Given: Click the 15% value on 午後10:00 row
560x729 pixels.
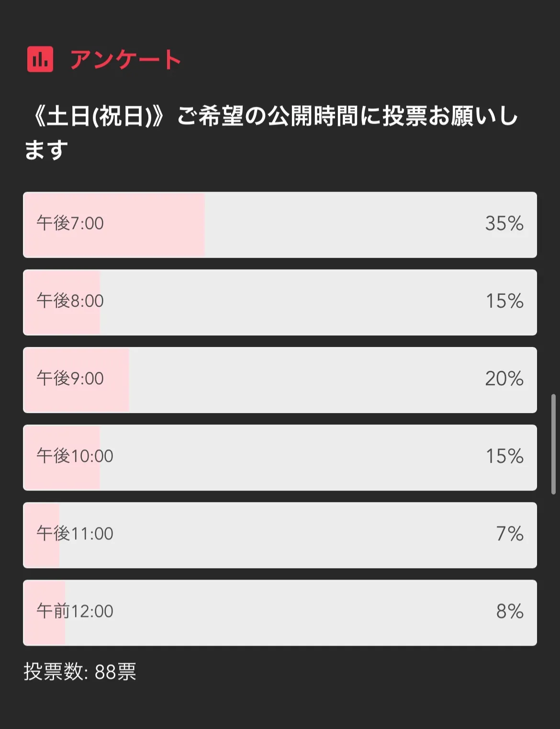Looking at the screenshot, I should click(504, 456).
